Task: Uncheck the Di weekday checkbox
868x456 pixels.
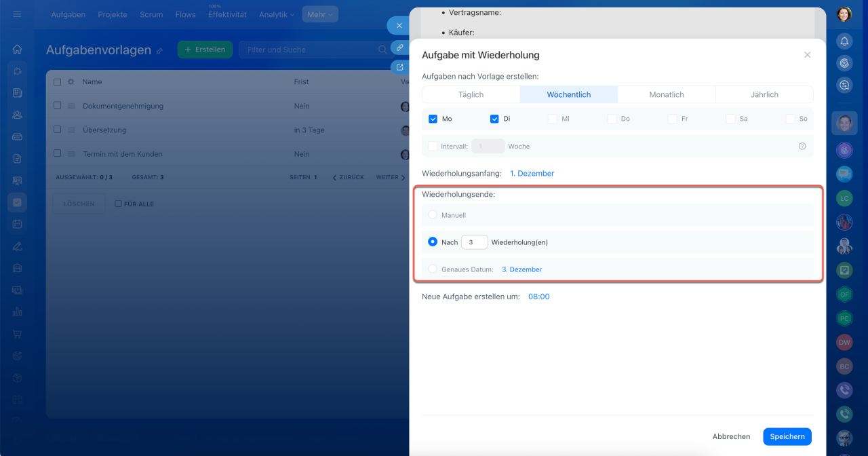Action: point(494,119)
